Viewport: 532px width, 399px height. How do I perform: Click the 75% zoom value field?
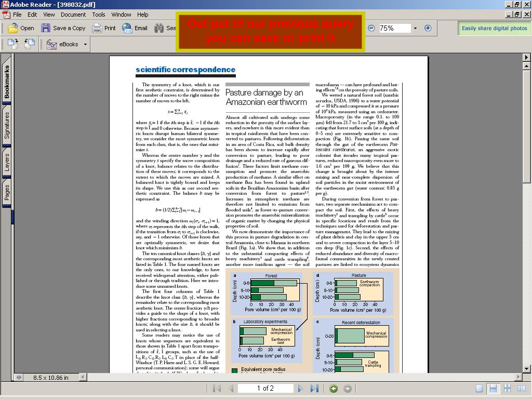point(394,28)
